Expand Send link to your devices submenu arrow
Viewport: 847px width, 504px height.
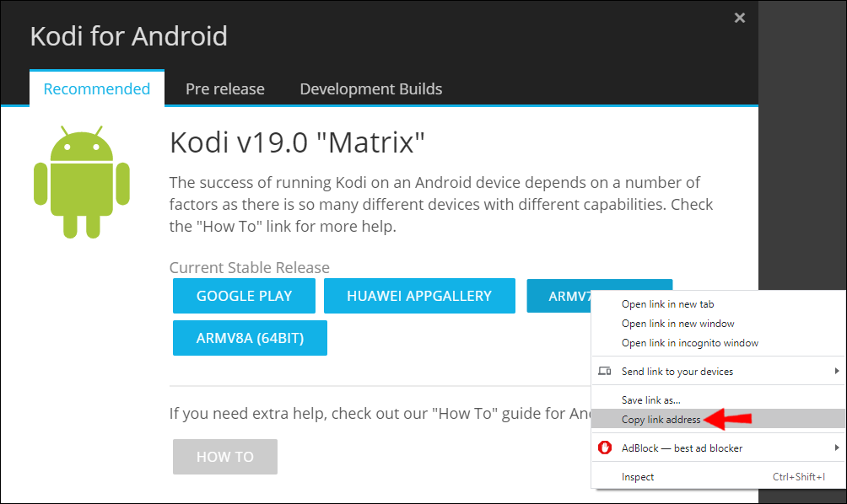(x=837, y=372)
